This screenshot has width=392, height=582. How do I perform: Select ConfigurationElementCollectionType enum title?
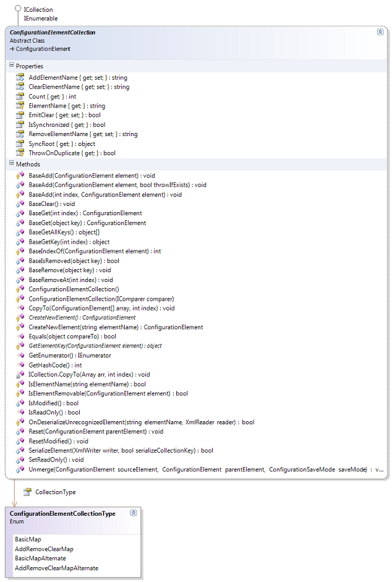coord(62,513)
